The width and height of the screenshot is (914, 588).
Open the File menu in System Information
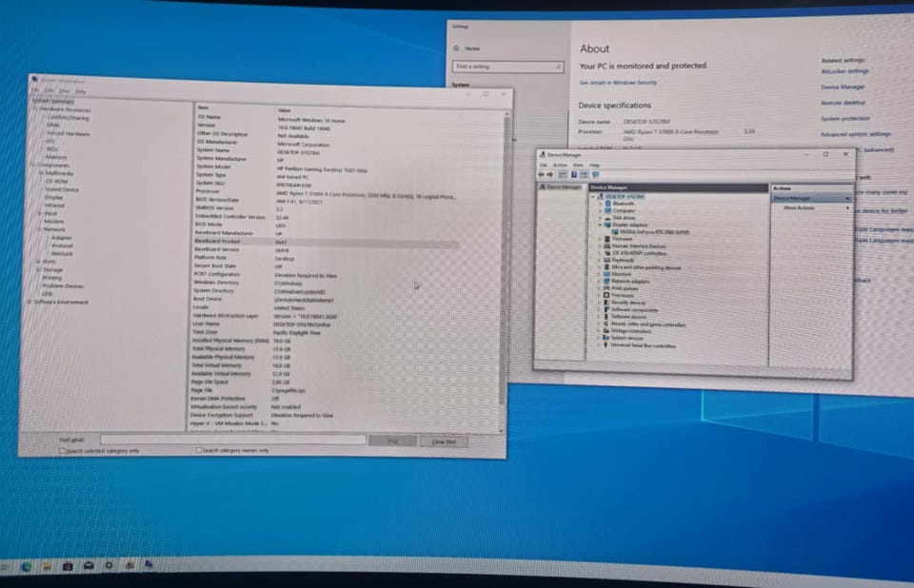click(x=35, y=90)
